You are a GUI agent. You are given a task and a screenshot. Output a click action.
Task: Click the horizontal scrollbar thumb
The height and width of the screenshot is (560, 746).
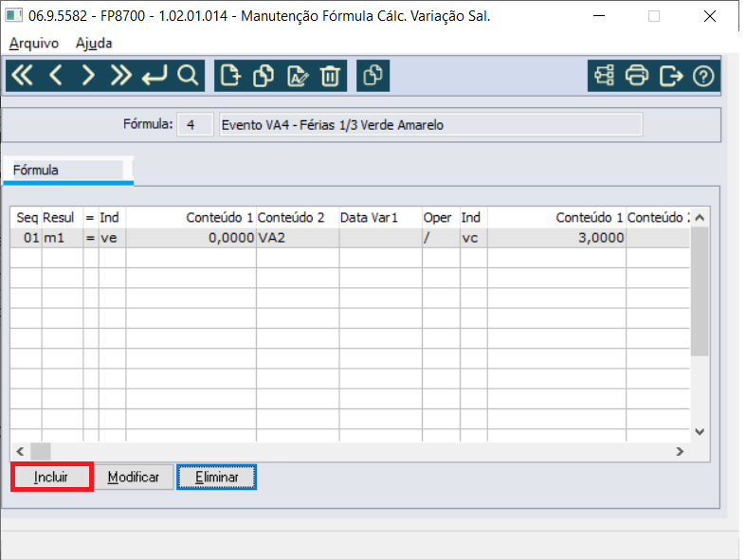(x=41, y=451)
